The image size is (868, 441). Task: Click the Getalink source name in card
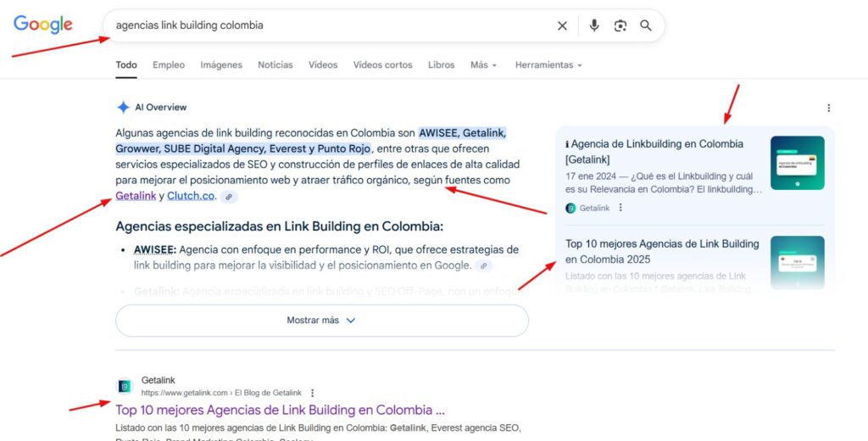coord(594,209)
